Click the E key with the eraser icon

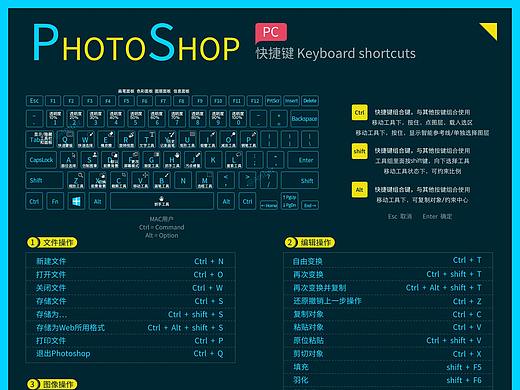[106, 139]
